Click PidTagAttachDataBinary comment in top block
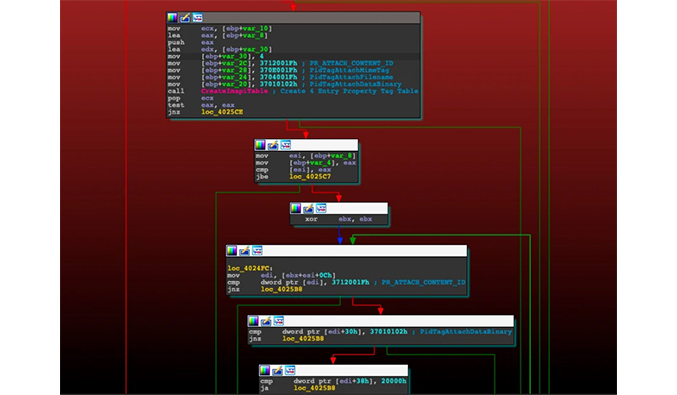Image resolution: width=677 pixels, height=395 pixels. [355, 84]
